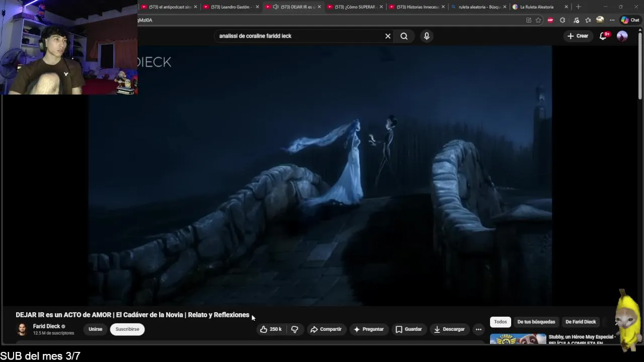This screenshot has width=644, height=362.
Task: Close the Leandro Gastón browser tab
Action: coord(258,7)
